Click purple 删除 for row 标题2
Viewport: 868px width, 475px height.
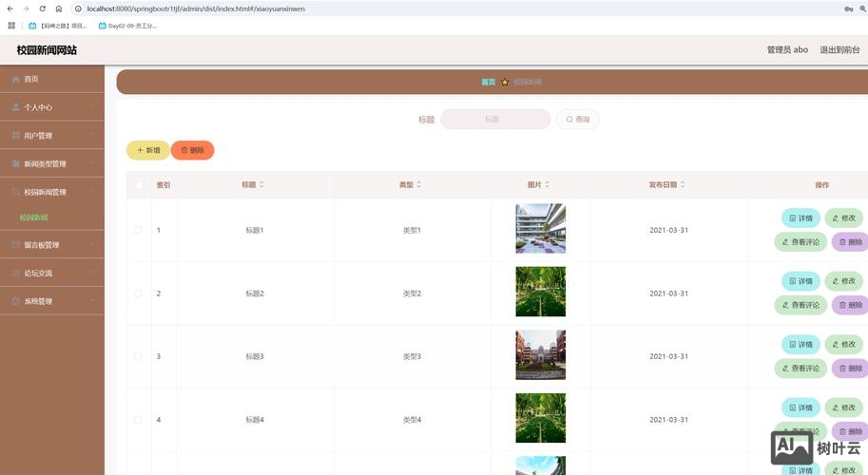(850, 305)
